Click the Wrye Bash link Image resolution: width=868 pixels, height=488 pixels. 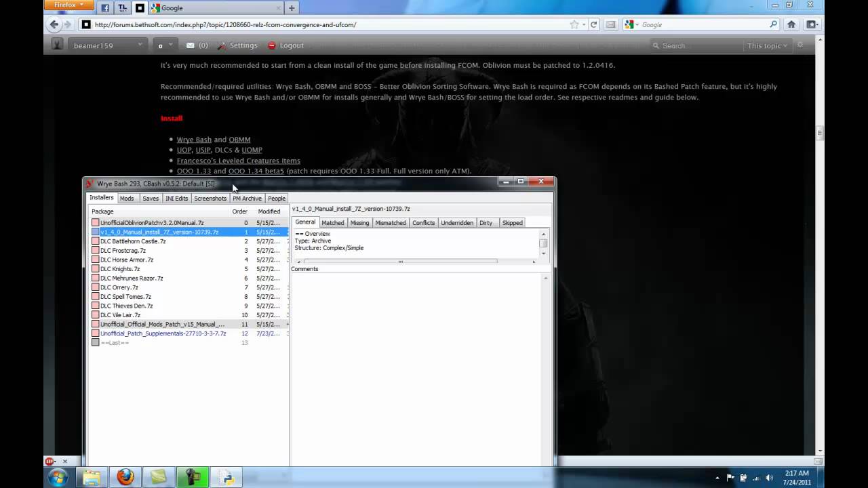click(x=194, y=140)
